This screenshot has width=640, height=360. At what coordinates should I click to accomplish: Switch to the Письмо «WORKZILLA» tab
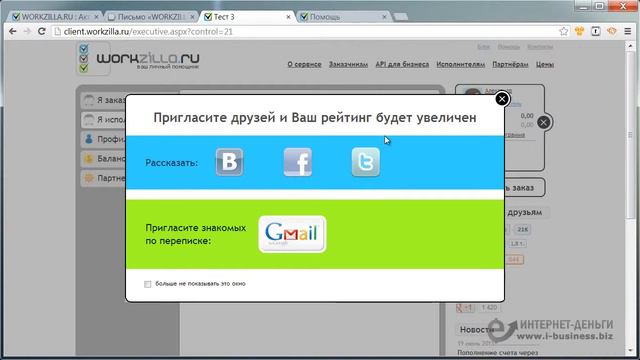tap(151, 17)
